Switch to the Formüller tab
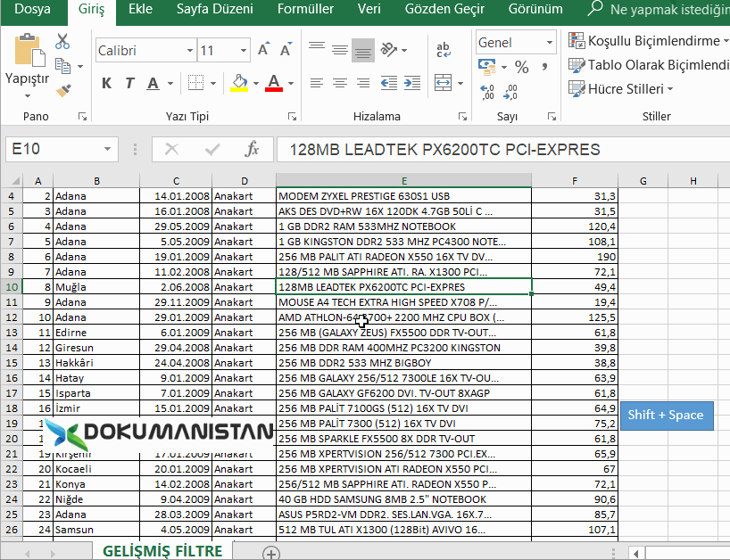Viewport: 730px width, 560px height. click(x=305, y=9)
